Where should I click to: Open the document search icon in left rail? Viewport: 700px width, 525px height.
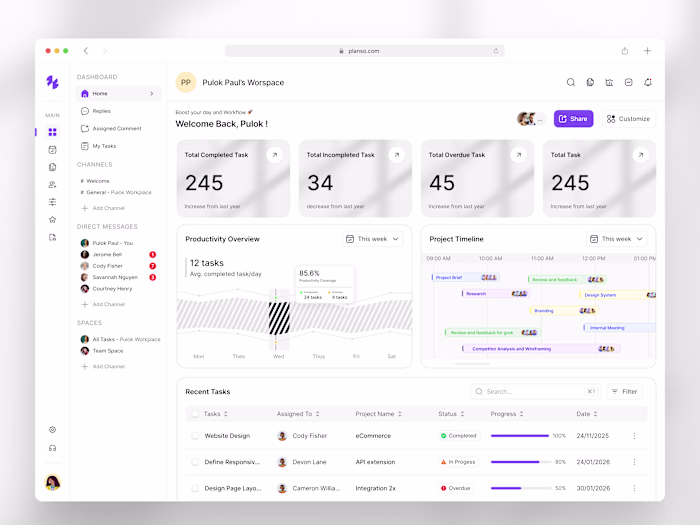(52, 237)
